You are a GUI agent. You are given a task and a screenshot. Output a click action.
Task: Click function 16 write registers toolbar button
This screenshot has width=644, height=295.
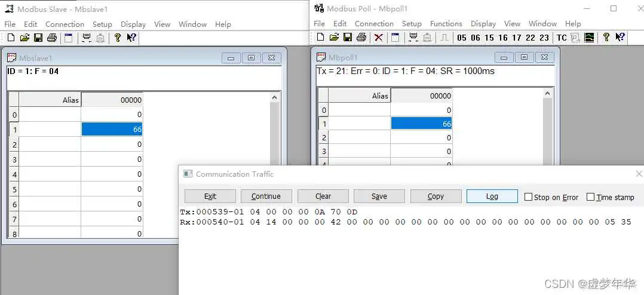coord(503,38)
